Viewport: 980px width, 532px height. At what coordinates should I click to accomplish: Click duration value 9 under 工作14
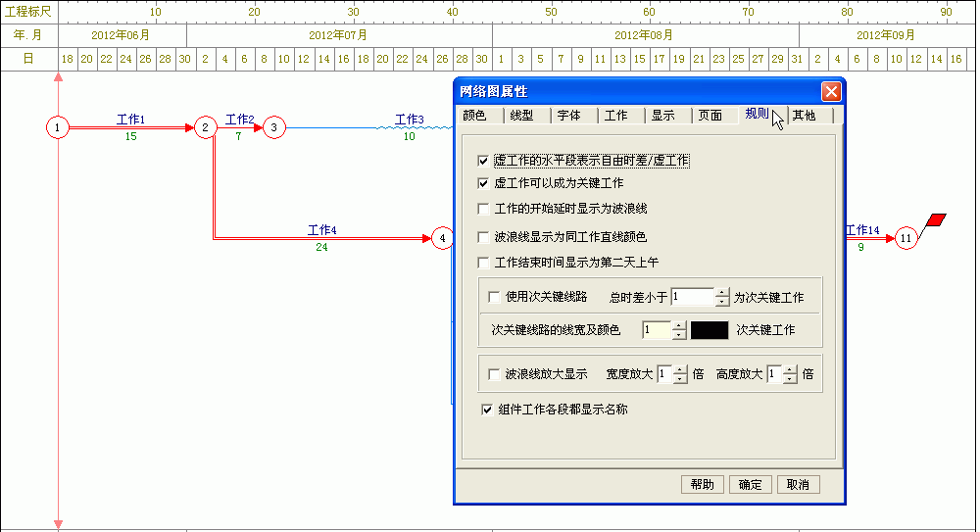point(860,247)
